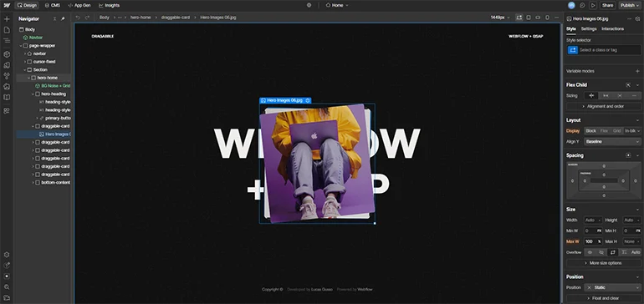
Task: Switch to the Interactions tab
Action: click(x=612, y=28)
